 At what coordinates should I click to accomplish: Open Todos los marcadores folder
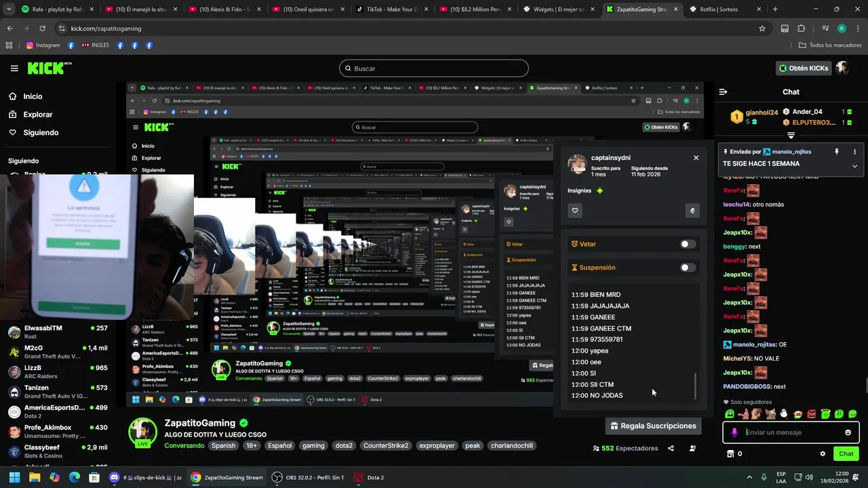[830, 45]
